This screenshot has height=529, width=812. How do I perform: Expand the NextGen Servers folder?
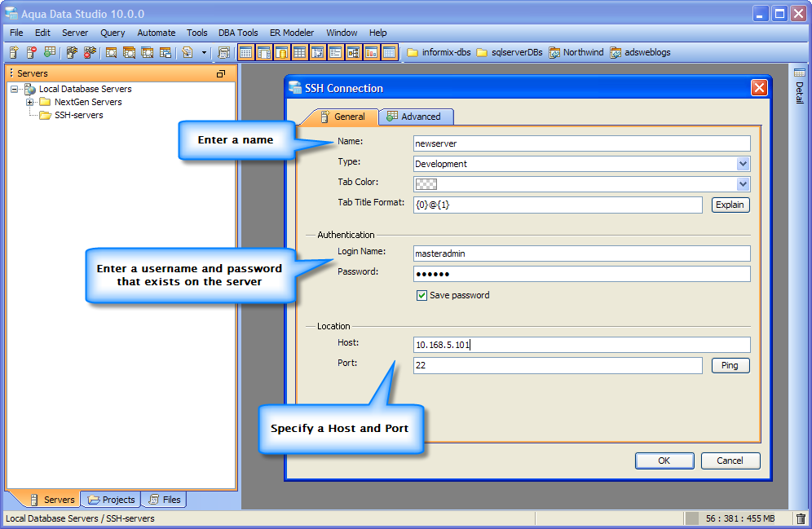(x=30, y=103)
